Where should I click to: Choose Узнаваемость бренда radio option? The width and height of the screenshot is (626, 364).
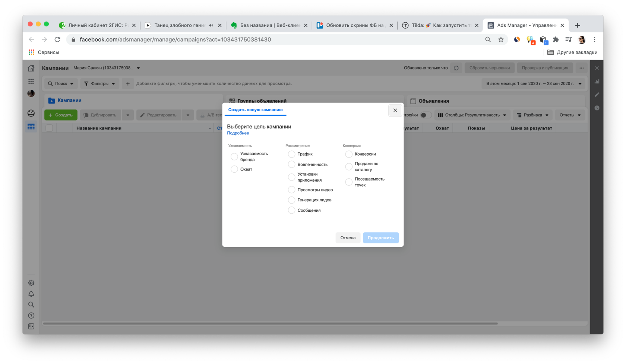tap(234, 157)
